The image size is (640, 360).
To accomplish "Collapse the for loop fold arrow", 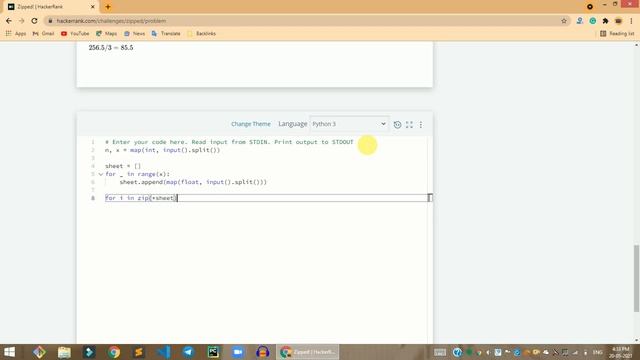I will click(101, 174).
